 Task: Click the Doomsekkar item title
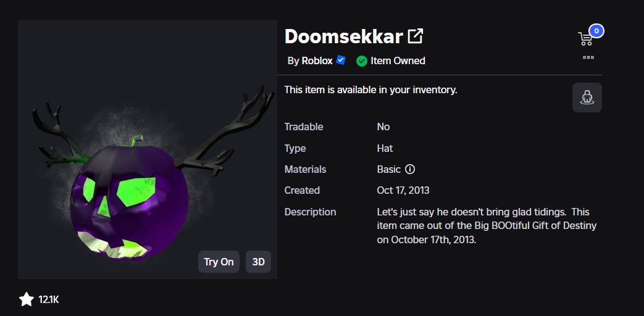[x=343, y=36]
